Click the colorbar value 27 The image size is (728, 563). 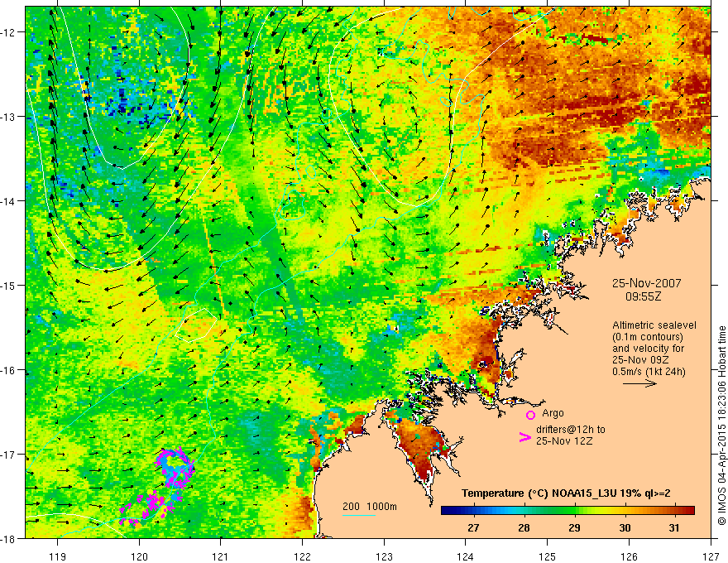(x=473, y=528)
